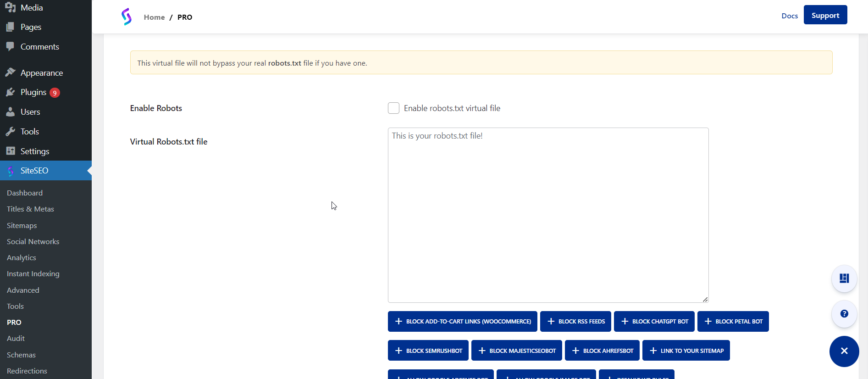Open the floating help question mark button
Viewport: 868px width, 379px height.
click(x=844, y=314)
